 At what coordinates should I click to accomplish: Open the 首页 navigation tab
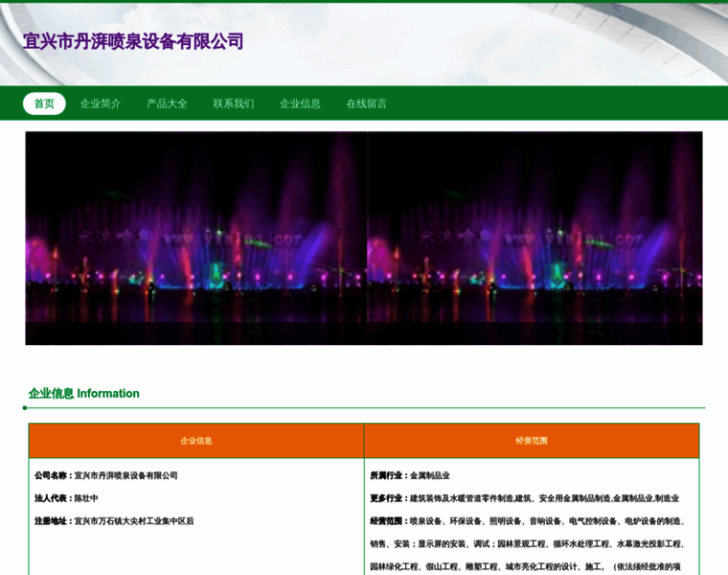click(44, 103)
